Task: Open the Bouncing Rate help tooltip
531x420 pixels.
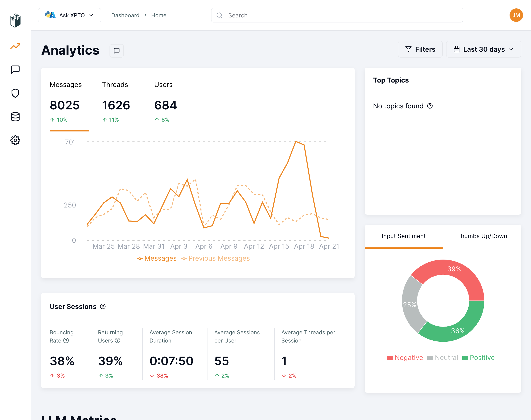Action: 66,341
